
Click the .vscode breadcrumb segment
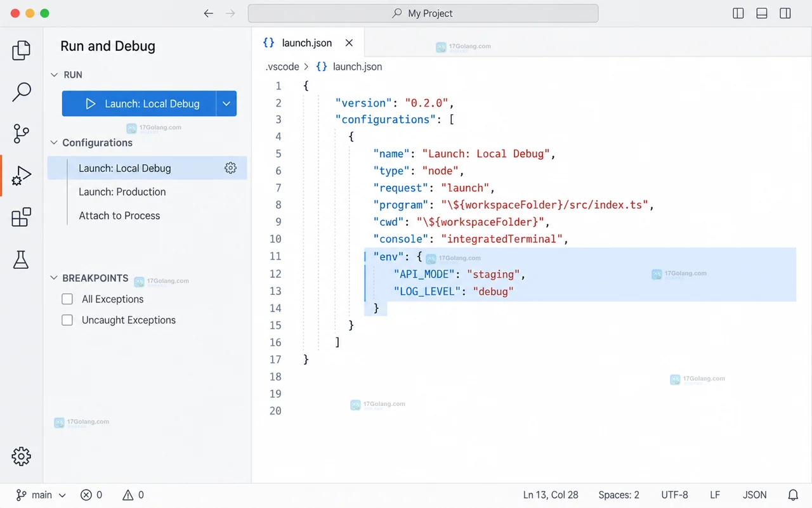point(282,67)
